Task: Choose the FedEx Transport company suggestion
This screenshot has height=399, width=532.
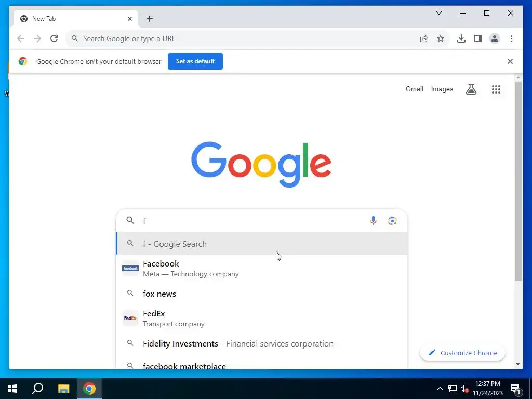Action: tap(262, 318)
